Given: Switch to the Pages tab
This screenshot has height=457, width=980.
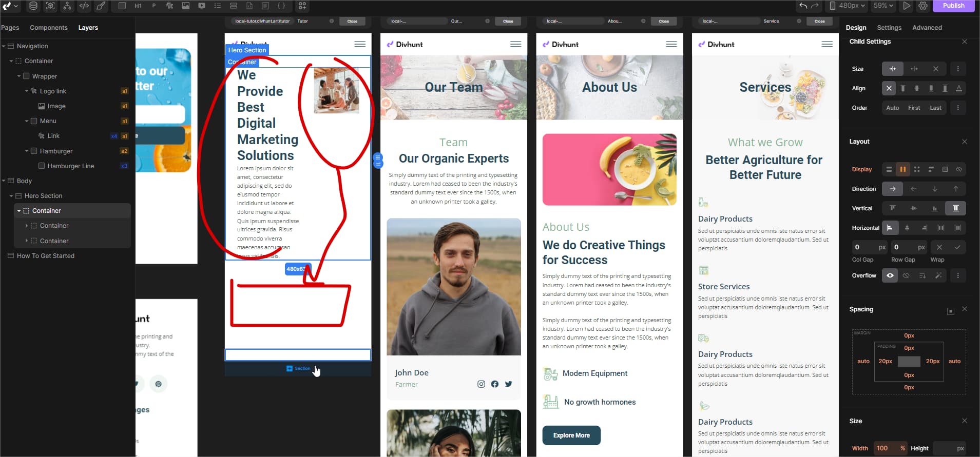Looking at the screenshot, I should (10, 28).
